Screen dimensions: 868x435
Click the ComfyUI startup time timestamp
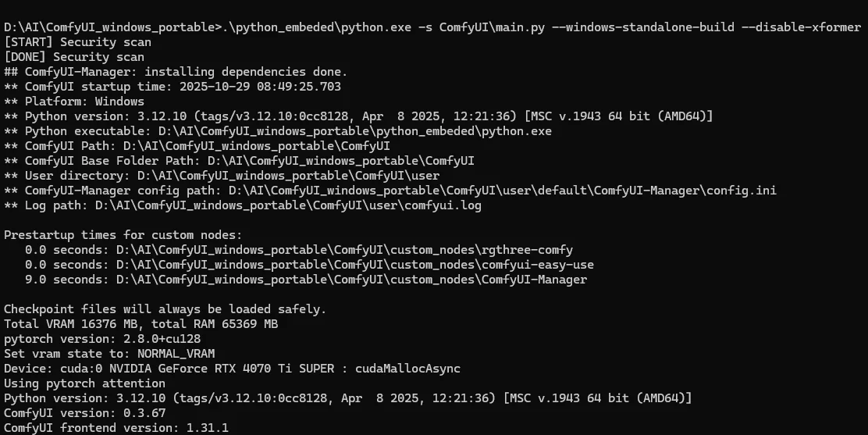260,87
